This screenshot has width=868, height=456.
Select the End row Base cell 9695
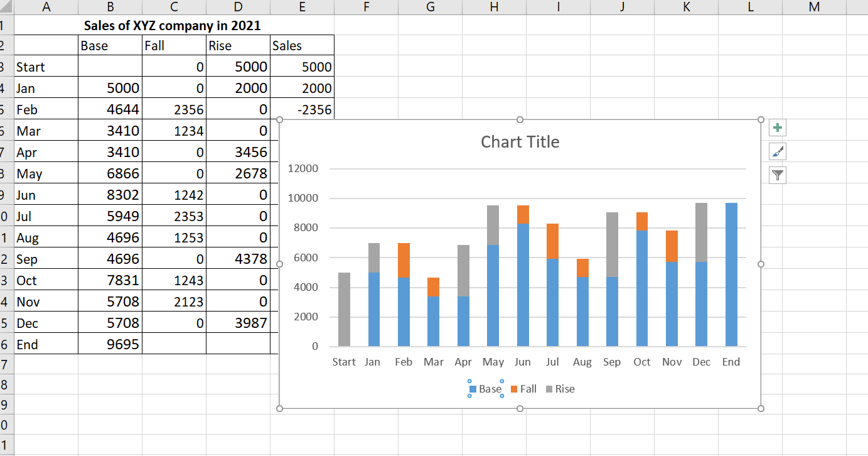point(110,344)
